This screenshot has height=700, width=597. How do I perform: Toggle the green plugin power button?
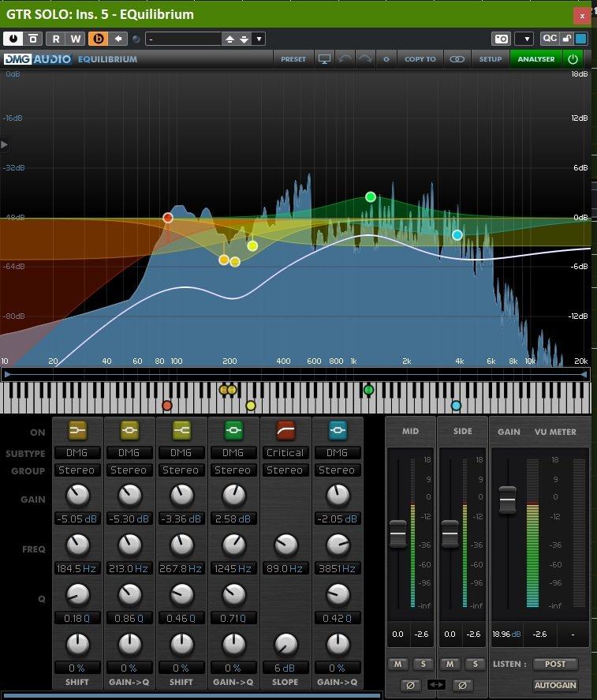point(573,59)
